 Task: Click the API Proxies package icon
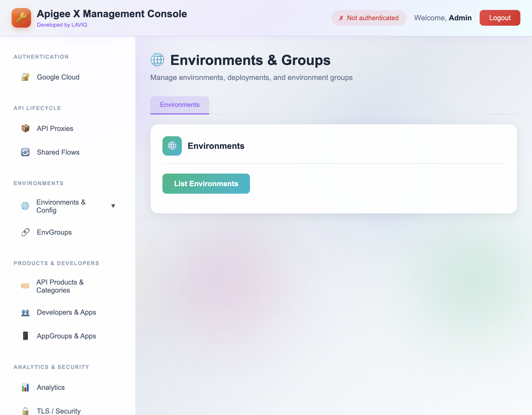point(25,128)
